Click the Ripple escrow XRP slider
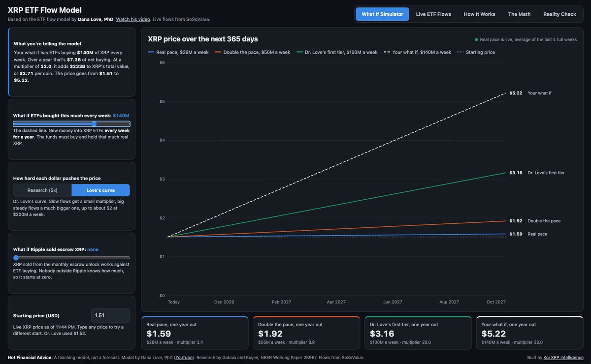 [71, 258]
